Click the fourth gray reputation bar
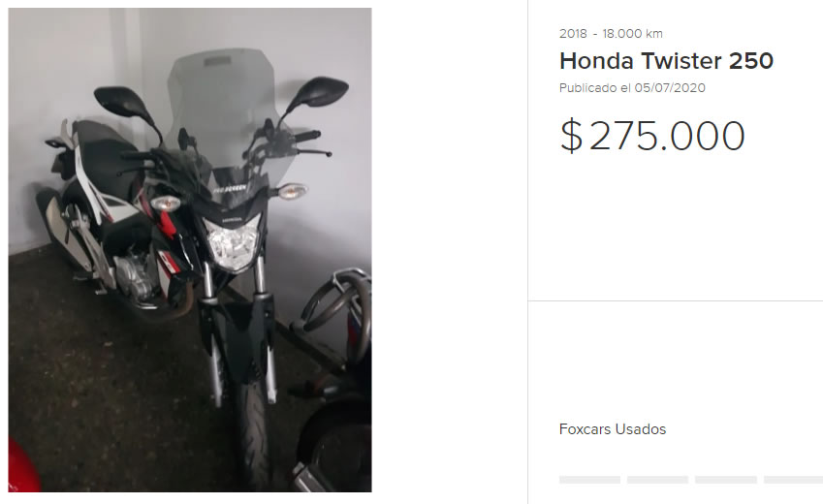The width and height of the screenshot is (823, 504). point(794,480)
